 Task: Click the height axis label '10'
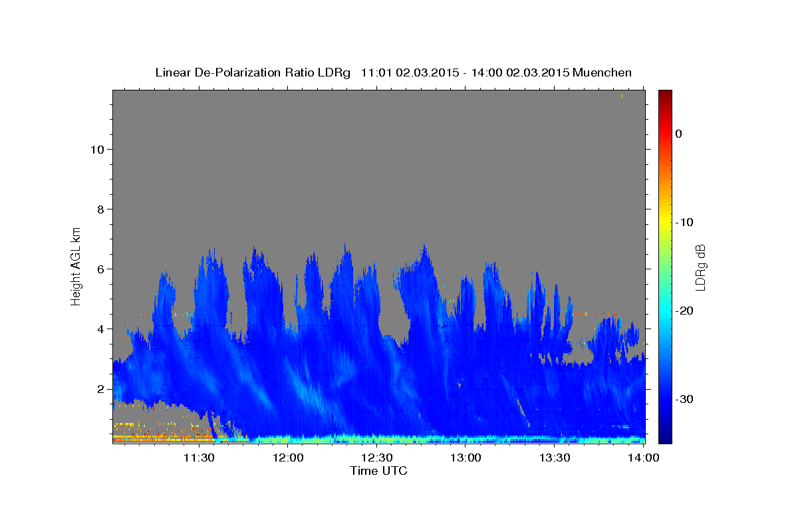(96, 150)
